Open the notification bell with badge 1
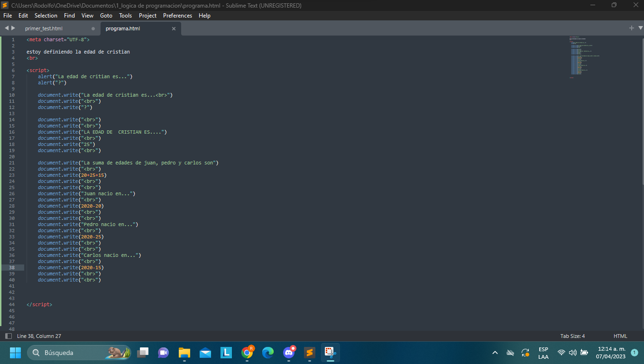 click(x=635, y=353)
